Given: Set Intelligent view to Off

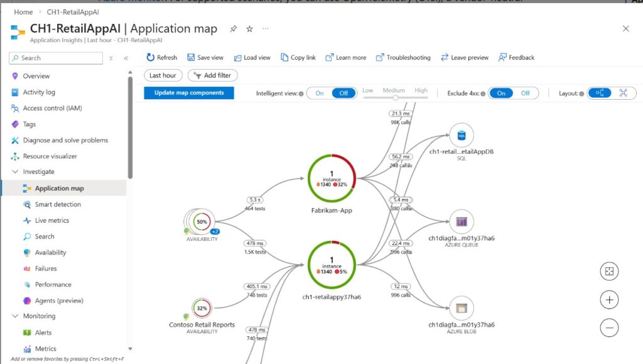Looking at the screenshot, I should (343, 93).
